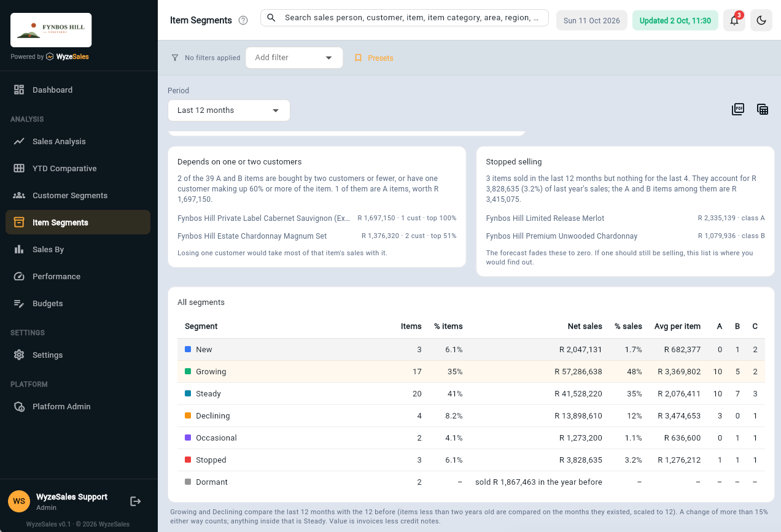Click the WS user avatar

[x=19, y=501]
